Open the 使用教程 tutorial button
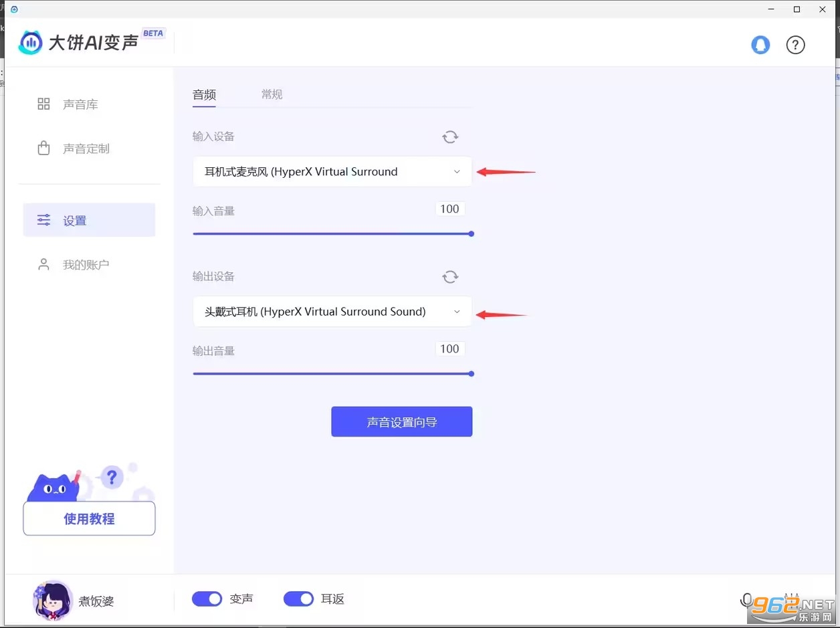Viewport: 840px width, 628px height. coord(89,519)
